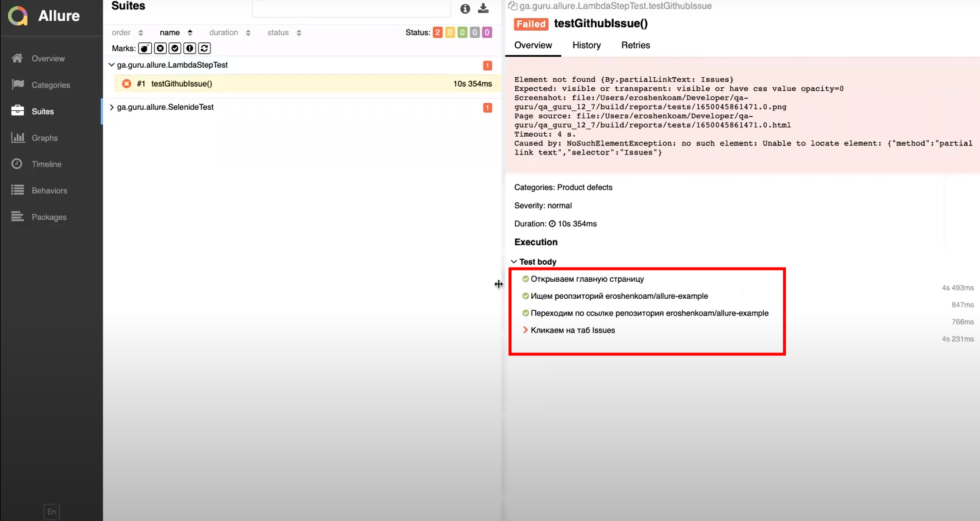The image size is (980, 521).
Task: Toggle the unknown status filter (purple)
Action: pyautogui.click(x=487, y=32)
